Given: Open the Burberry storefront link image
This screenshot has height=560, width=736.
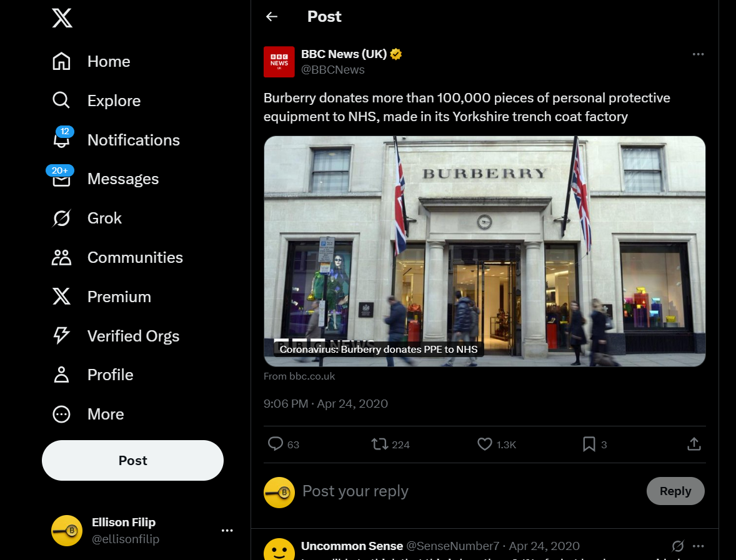Looking at the screenshot, I should (484, 251).
